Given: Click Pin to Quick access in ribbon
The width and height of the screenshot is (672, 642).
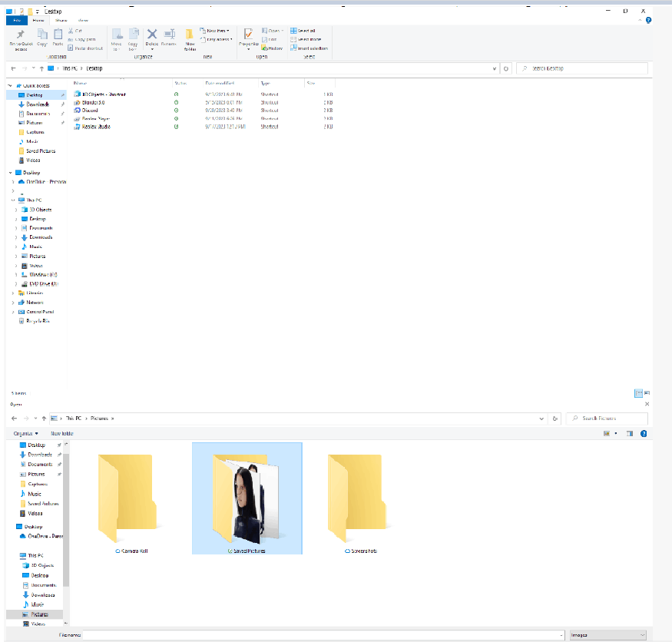Looking at the screenshot, I should tap(21, 39).
